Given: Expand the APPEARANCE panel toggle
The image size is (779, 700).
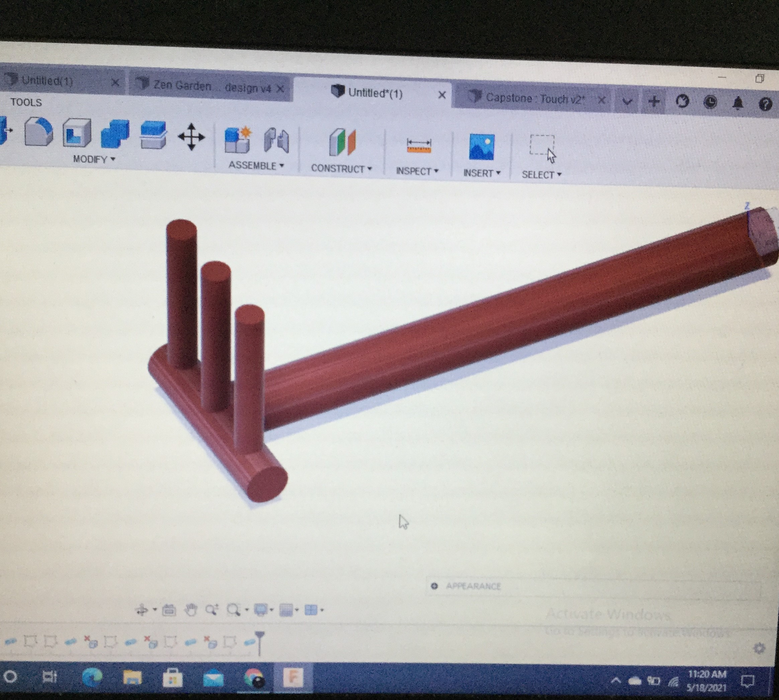Looking at the screenshot, I should point(434,586).
